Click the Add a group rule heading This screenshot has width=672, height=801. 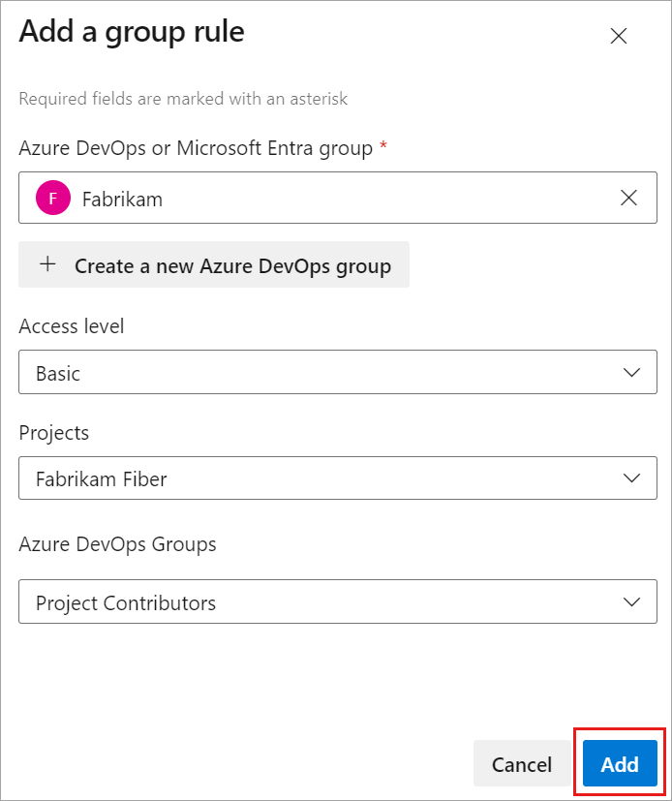click(132, 32)
